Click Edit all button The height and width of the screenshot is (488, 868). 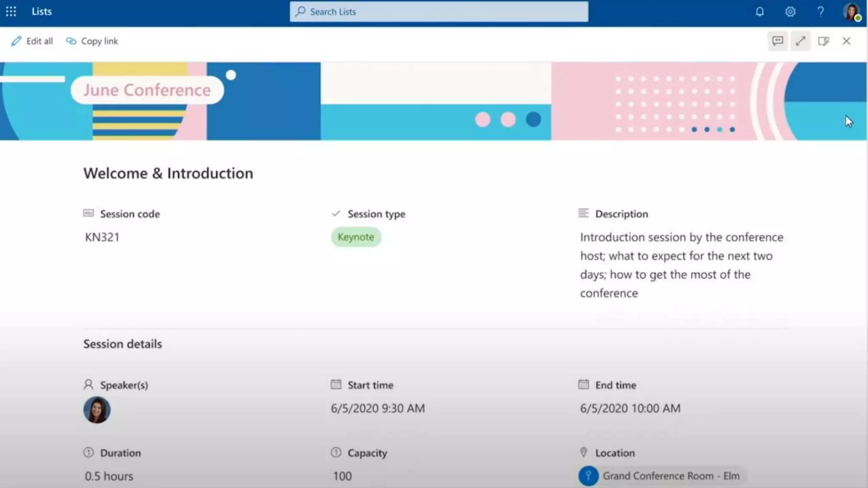point(32,41)
